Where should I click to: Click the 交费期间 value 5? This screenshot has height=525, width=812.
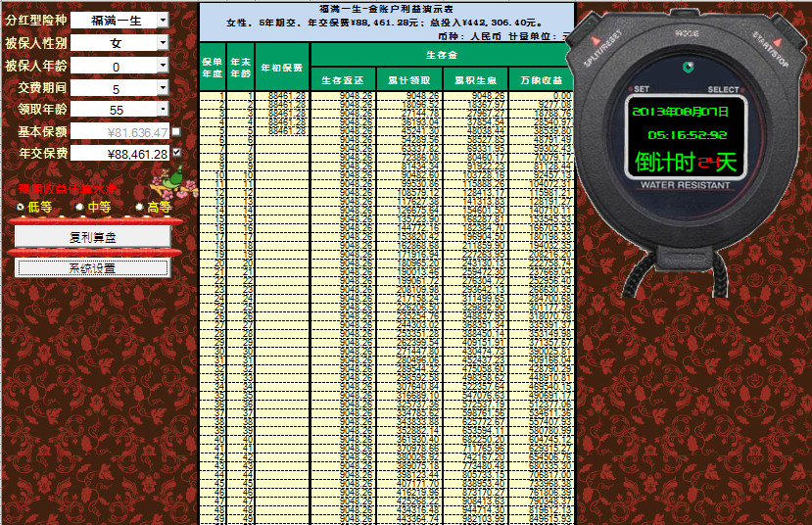click(x=114, y=87)
